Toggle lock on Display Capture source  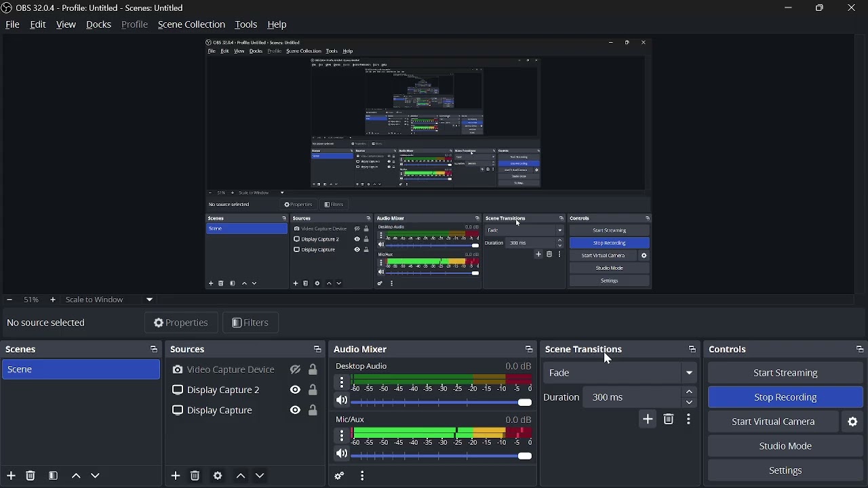[x=313, y=411]
